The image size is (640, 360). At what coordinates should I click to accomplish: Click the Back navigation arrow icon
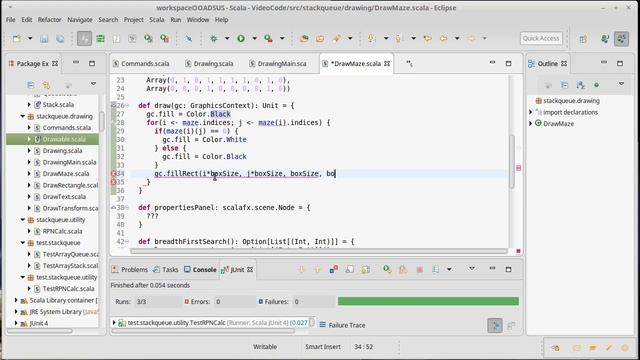(x=444, y=38)
